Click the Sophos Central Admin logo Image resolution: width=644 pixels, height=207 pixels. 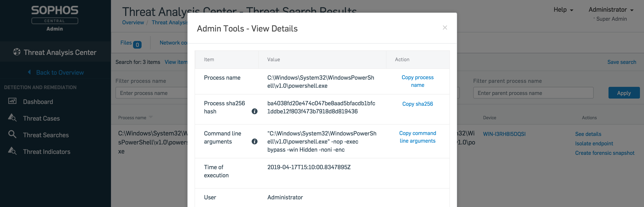click(x=55, y=18)
